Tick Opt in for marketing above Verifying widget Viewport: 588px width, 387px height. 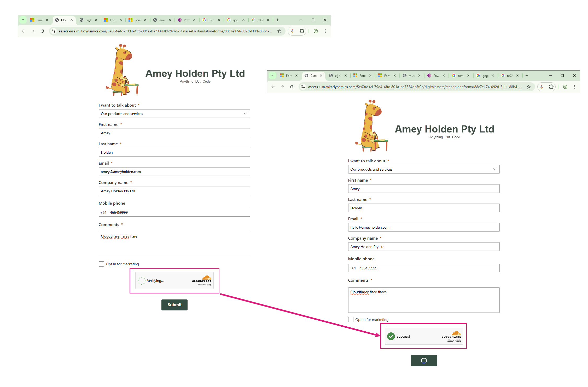tap(101, 264)
